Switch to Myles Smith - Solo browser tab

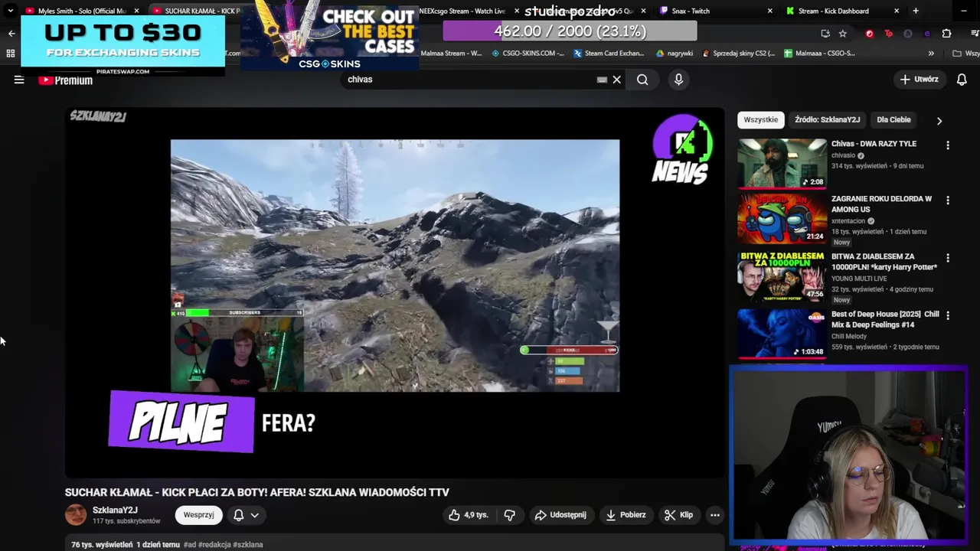coord(82,11)
